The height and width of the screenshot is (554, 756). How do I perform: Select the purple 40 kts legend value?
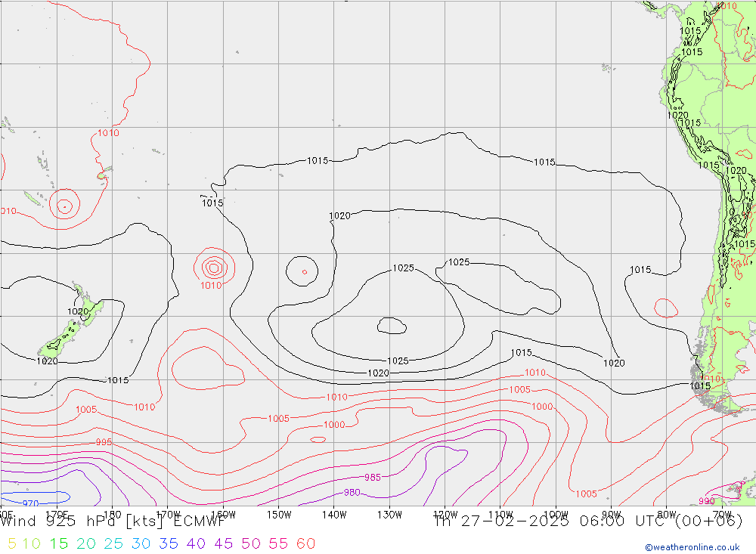coord(196,544)
